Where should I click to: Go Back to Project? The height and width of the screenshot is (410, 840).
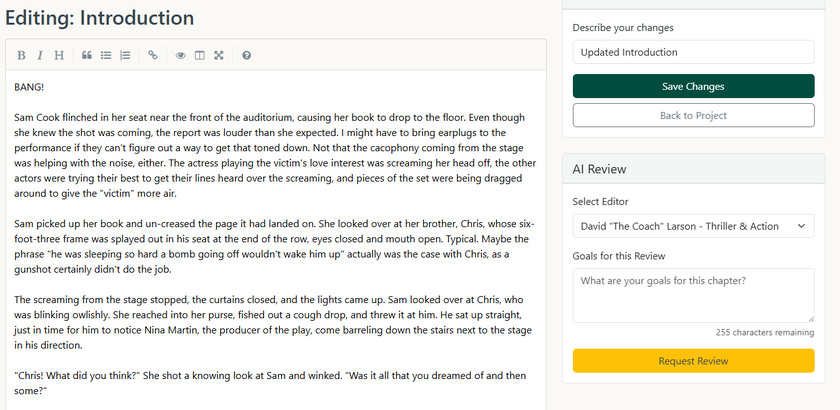(x=693, y=115)
